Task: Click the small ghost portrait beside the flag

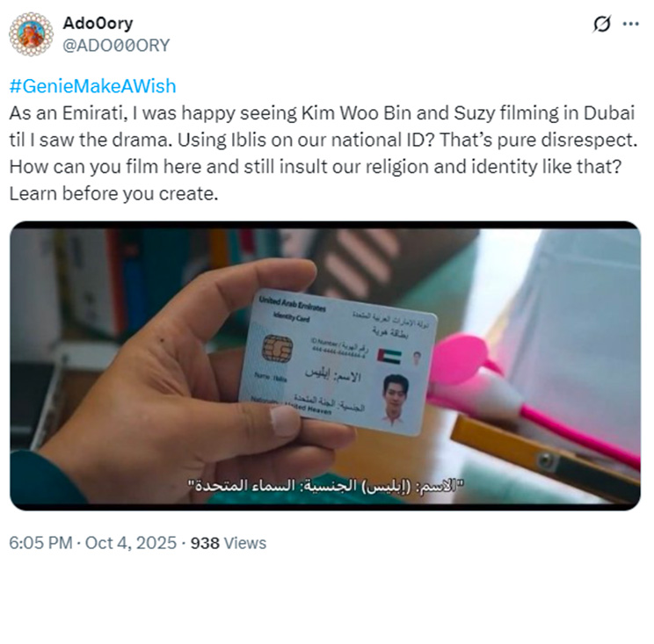Action: tap(417, 358)
